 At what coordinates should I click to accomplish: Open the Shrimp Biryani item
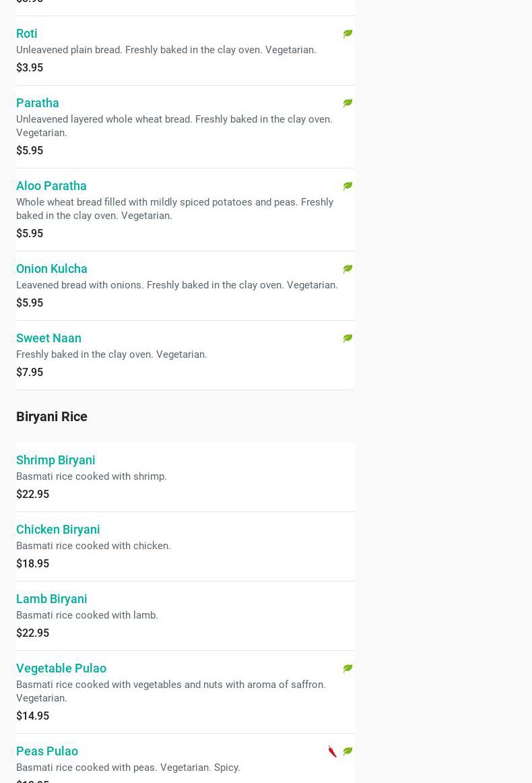[56, 460]
